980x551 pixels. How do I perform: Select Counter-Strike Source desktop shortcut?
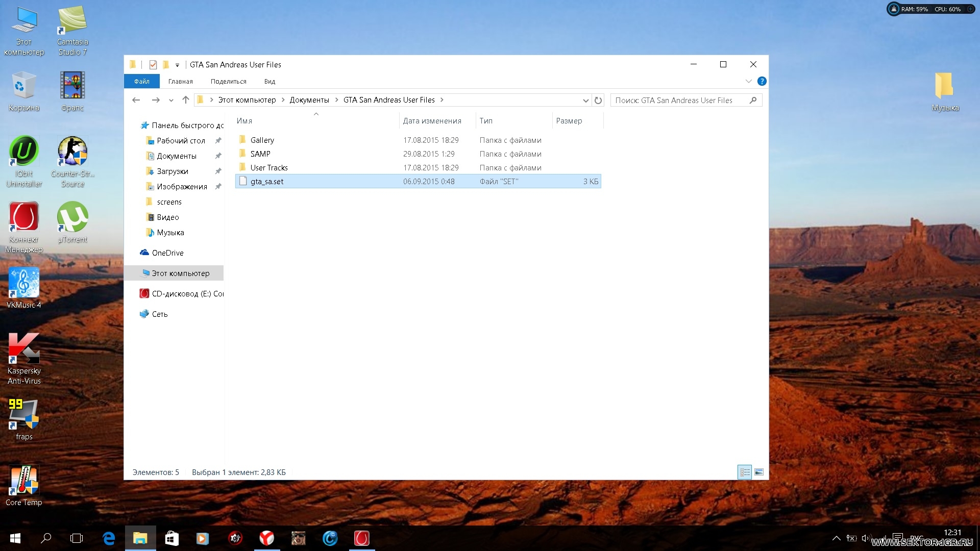(x=72, y=162)
